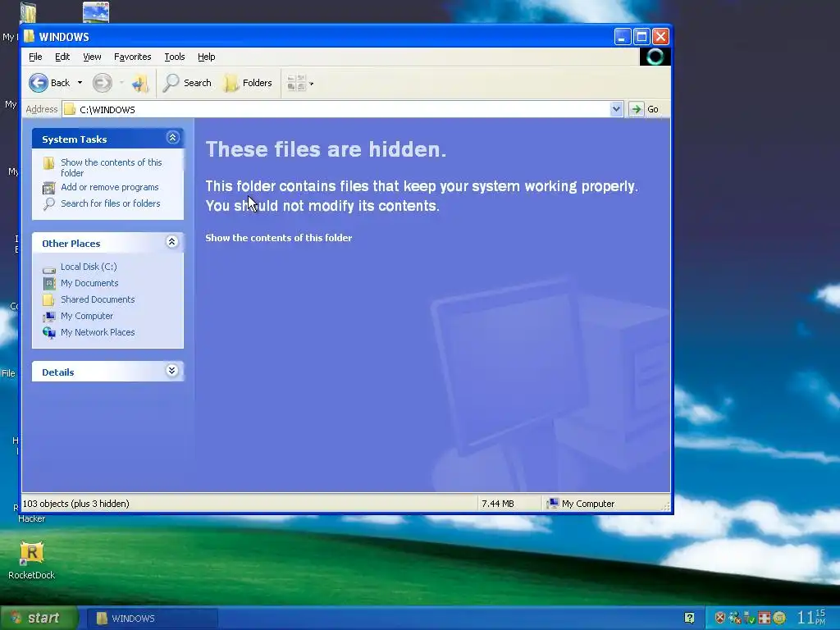Click the My Documents sidebar icon
Image resolution: width=840 pixels, height=630 pixels.
tap(48, 283)
